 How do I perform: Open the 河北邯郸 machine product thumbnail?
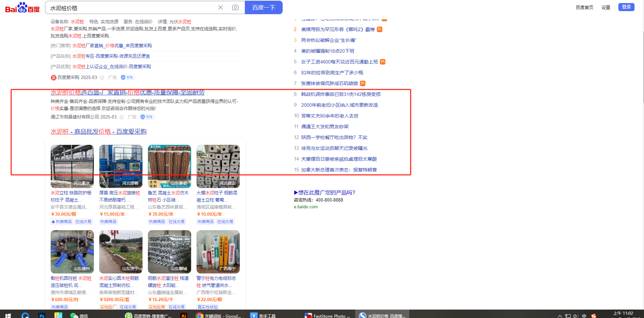(121, 166)
